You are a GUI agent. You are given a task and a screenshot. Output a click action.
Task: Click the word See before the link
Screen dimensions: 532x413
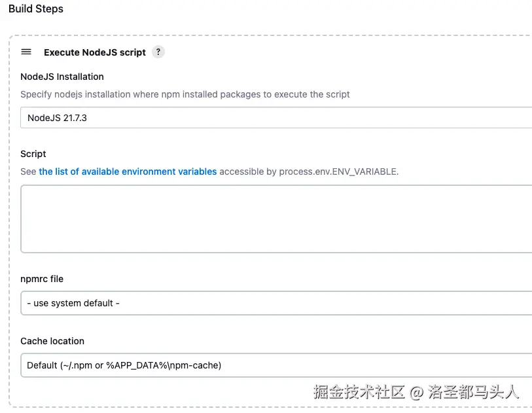[28, 171]
